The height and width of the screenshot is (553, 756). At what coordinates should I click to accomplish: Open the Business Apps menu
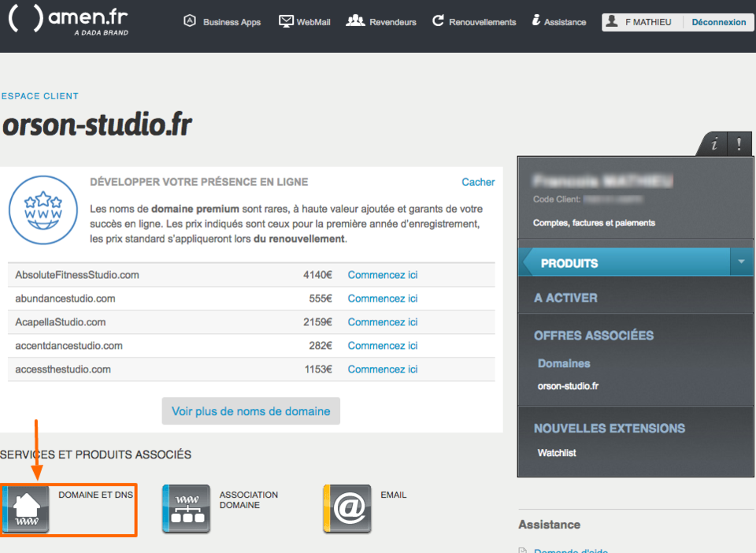point(232,22)
